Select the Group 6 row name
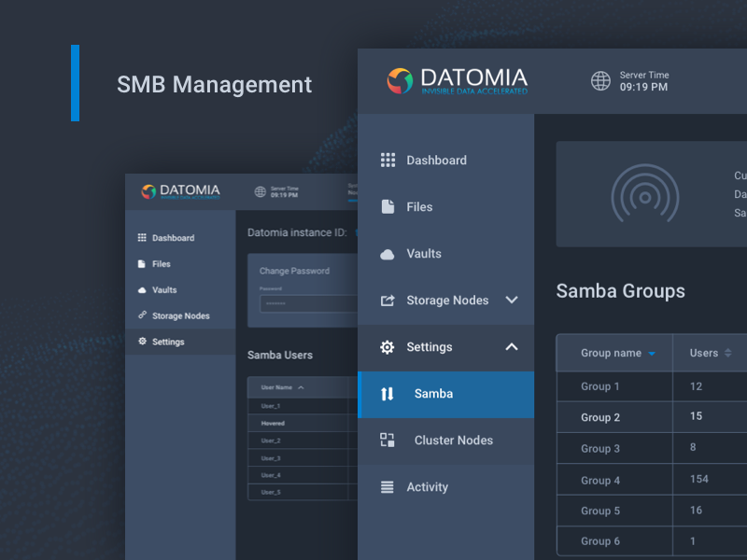Viewport: 747px width, 560px height. pyautogui.click(x=600, y=541)
